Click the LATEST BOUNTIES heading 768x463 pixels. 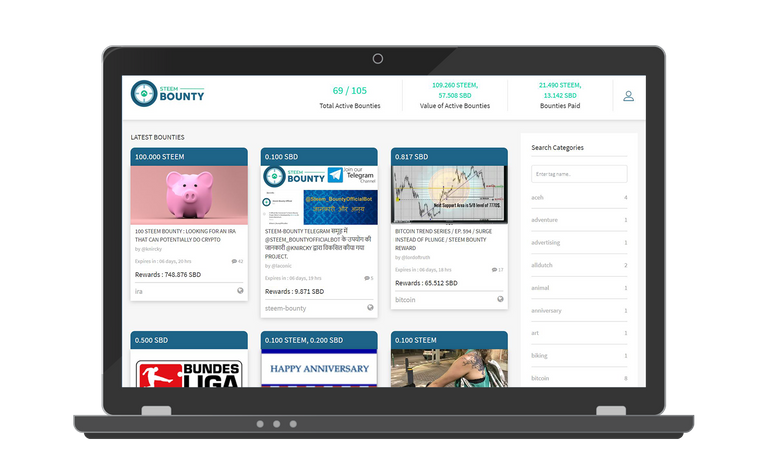158,137
